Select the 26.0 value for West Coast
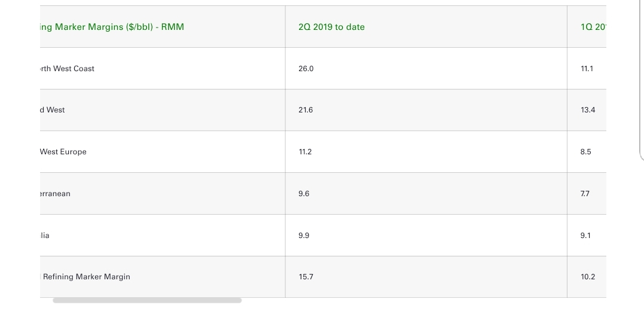This screenshot has height=314, width=644. (306, 69)
